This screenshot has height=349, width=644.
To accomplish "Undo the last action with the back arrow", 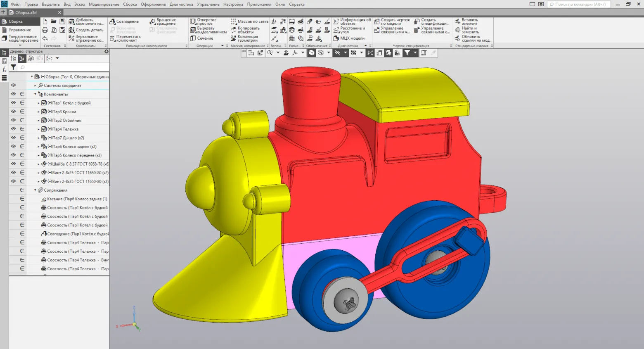I will pyautogui.click(x=45, y=38).
